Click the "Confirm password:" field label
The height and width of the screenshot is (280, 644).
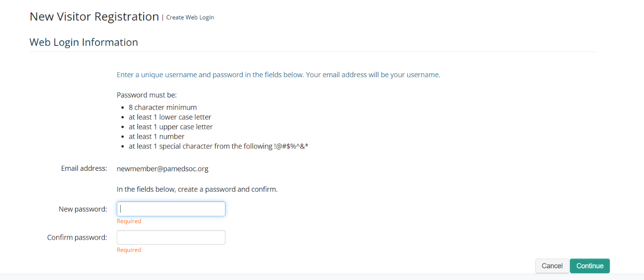pos(77,237)
